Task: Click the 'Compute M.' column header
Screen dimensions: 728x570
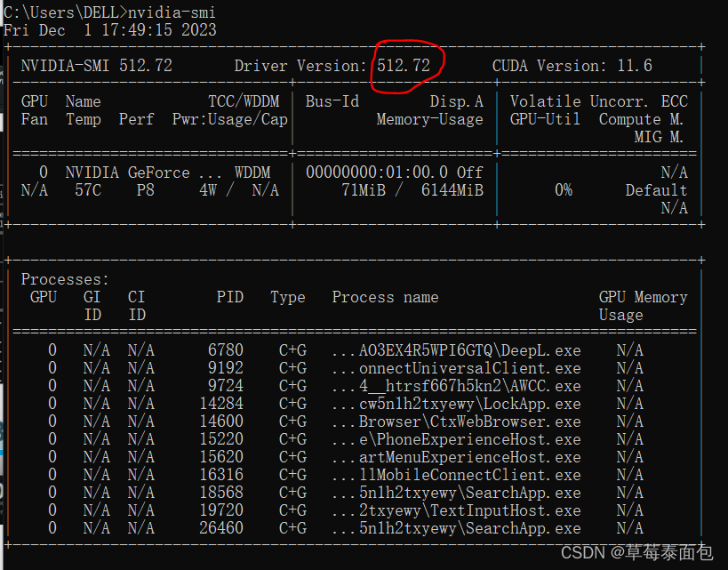Action: [641, 119]
